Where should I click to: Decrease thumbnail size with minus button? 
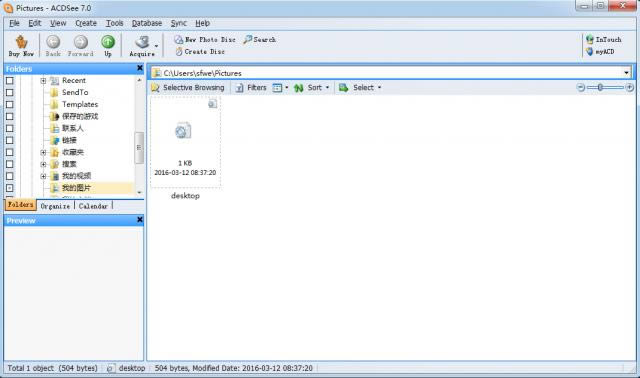(x=581, y=87)
